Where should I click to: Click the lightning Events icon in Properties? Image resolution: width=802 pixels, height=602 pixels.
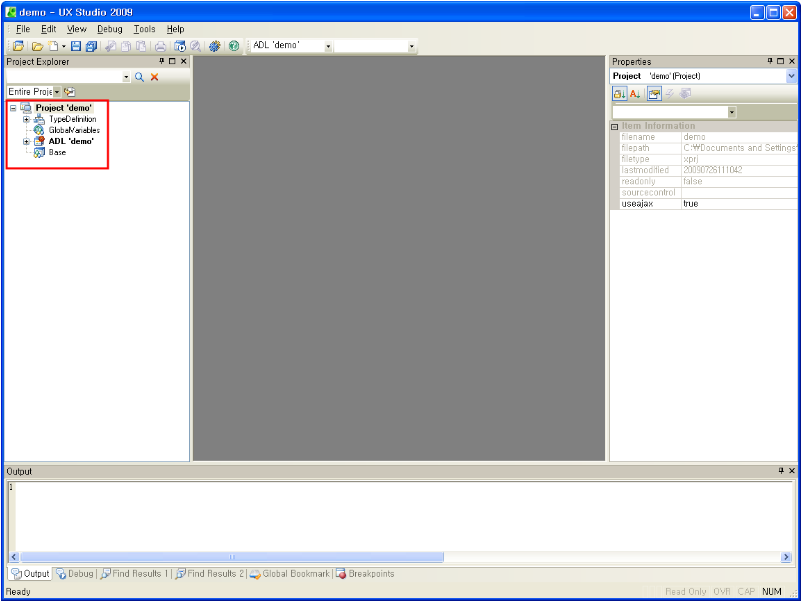[x=670, y=94]
